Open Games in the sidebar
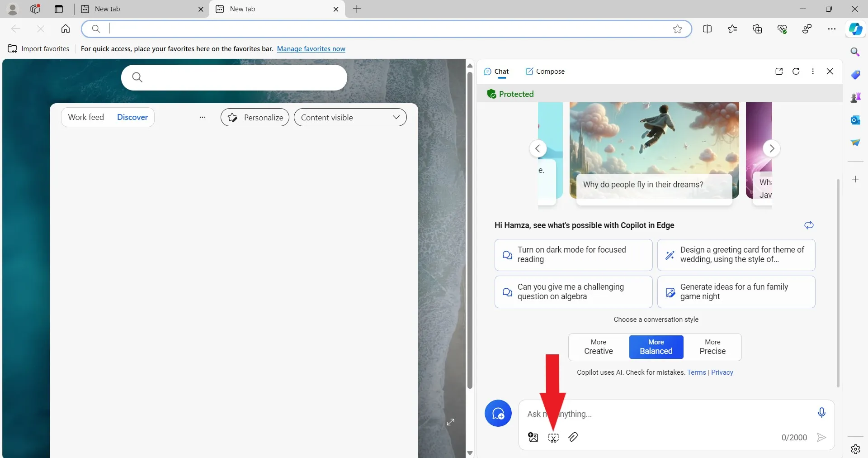This screenshot has height=458, width=868. click(856, 97)
